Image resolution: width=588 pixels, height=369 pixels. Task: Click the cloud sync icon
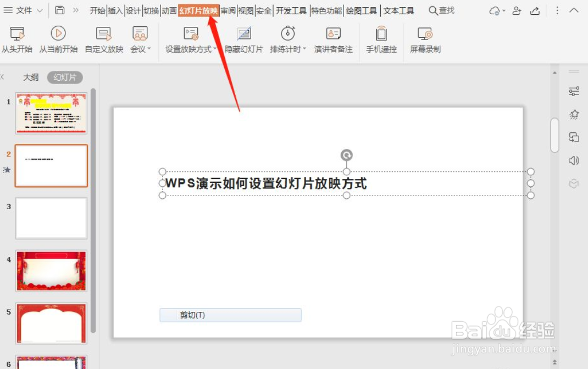click(494, 11)
